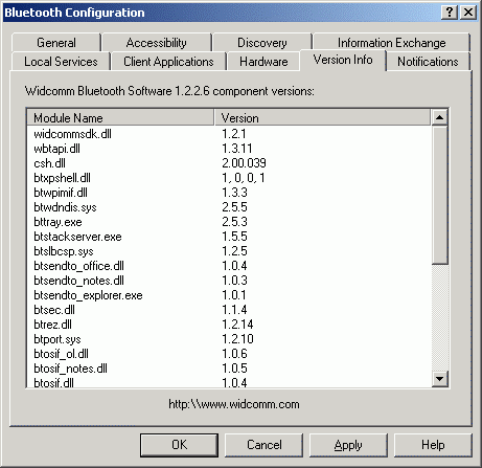Select the bttray.exe row
Image resolution: width=482 pixels, height=468 pixels.
click(229, 222)
